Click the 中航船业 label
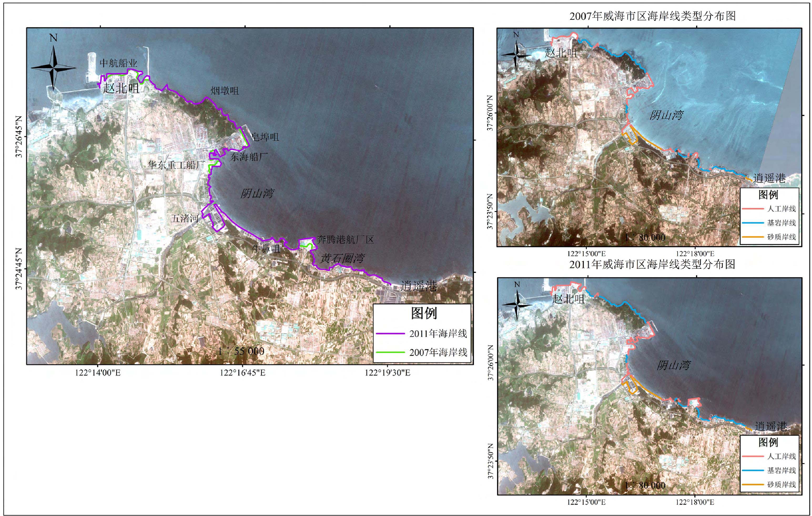 tap(118, 63)
